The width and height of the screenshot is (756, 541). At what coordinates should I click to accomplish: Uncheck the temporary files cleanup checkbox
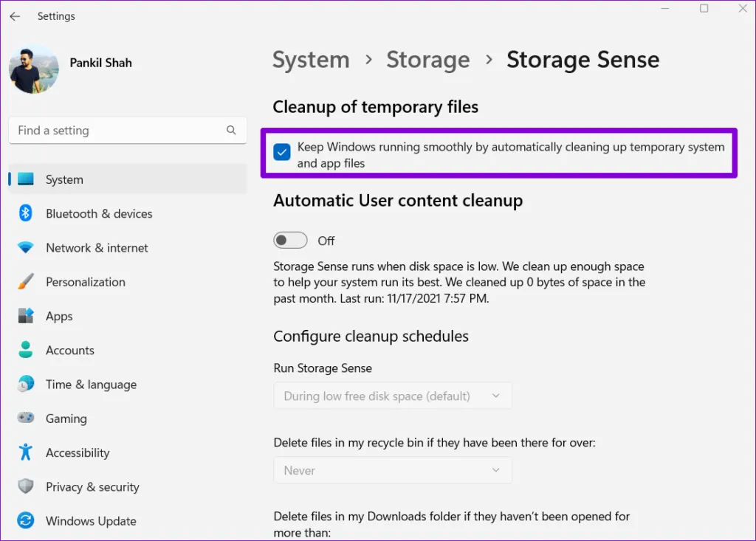(x=281, y=153)
